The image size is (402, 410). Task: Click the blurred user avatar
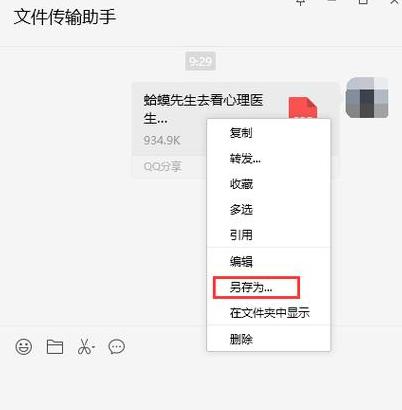[367, 98]
